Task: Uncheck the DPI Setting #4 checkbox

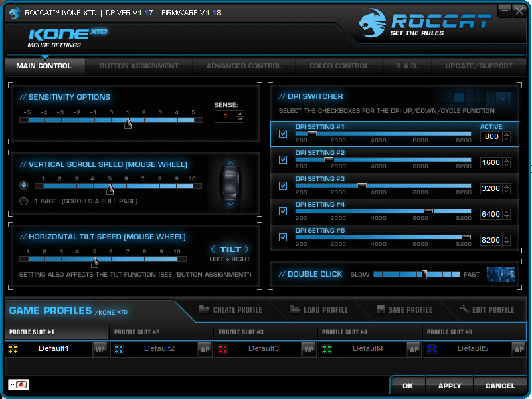Action: (x=283, y=211)
